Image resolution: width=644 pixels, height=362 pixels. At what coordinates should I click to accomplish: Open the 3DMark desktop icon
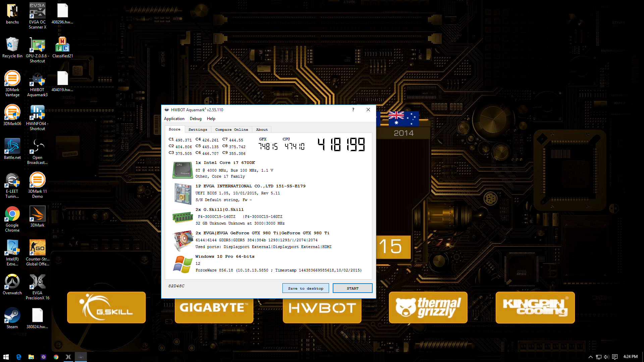click(x=37, y=217)
